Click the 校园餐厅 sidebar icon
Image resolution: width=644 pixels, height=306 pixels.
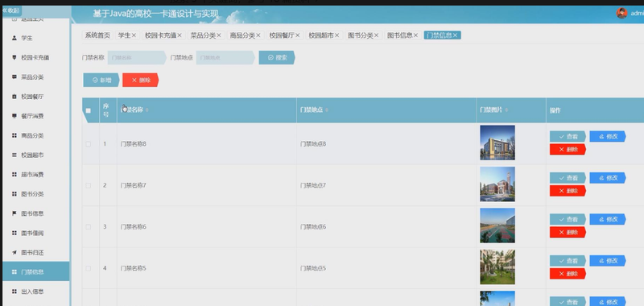tap(14, 97)
